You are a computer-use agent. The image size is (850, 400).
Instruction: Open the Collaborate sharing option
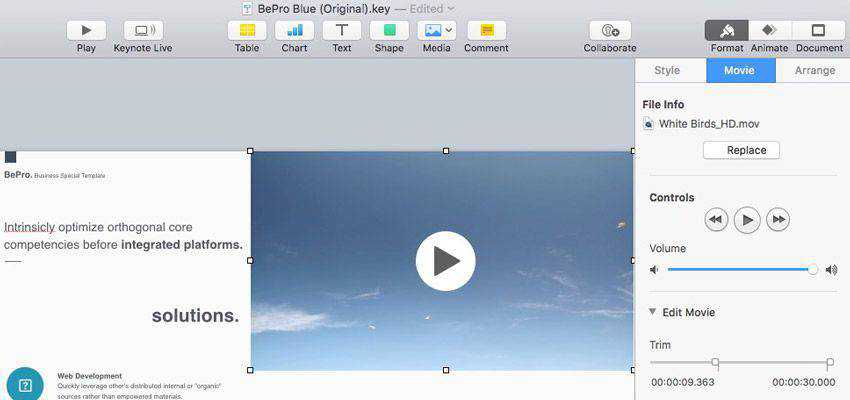[x=609, y=31]
